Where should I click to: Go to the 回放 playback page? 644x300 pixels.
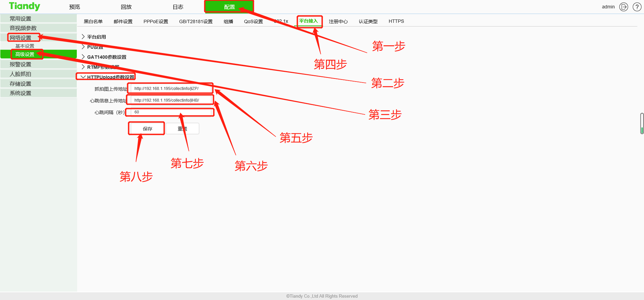click(126, 7)
